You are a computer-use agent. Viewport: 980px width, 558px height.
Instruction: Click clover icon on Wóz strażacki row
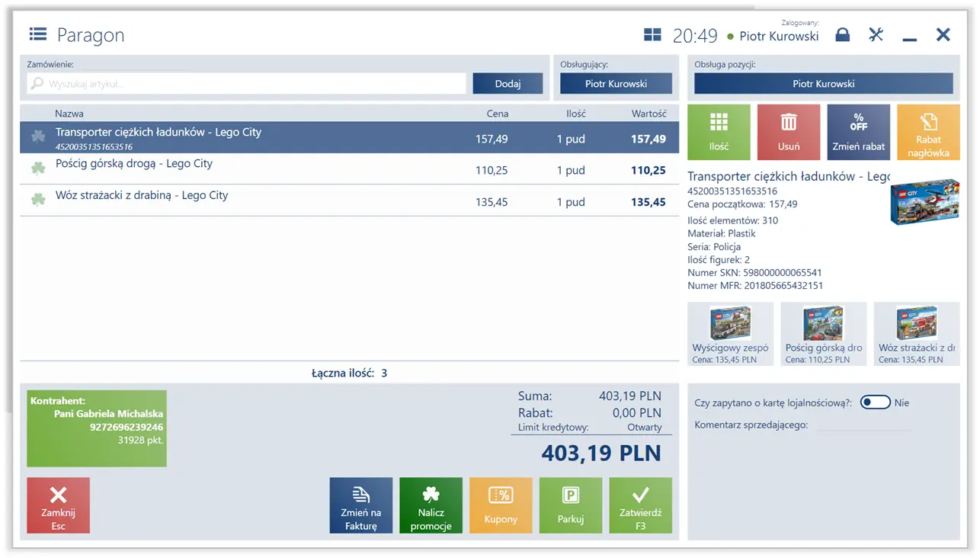[37, 200]
